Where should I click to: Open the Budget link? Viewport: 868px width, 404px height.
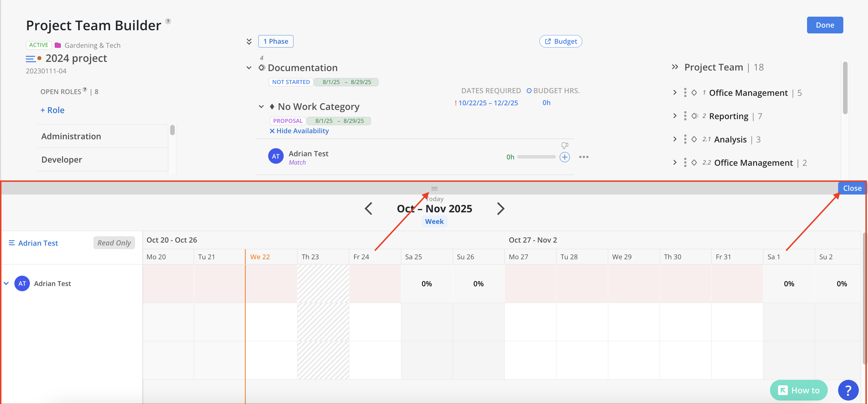tap(561, 41)
